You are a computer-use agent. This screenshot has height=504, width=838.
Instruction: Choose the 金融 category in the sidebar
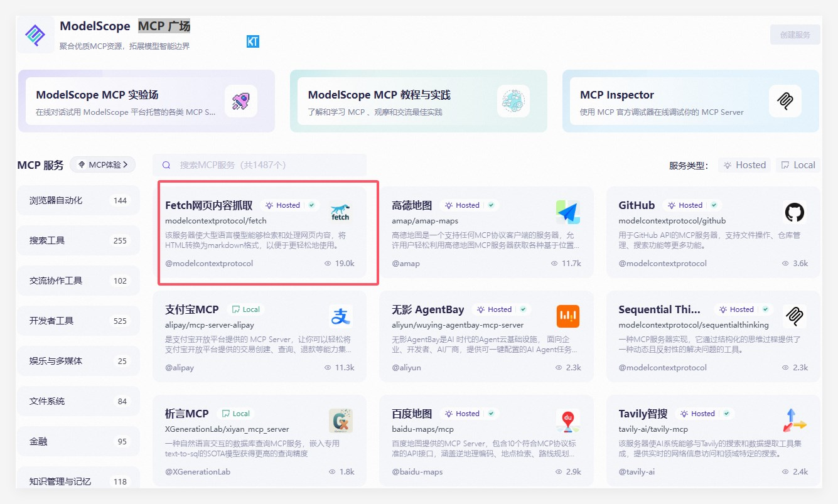click(78, 441)
